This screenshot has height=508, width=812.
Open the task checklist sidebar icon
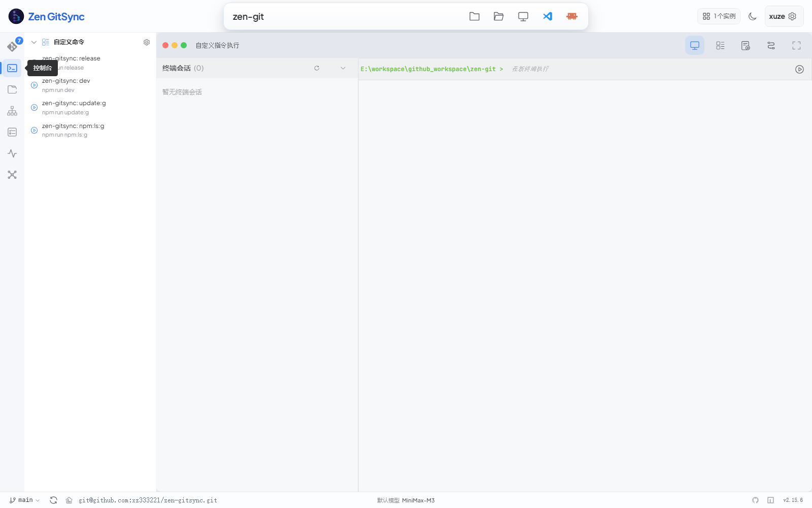click(12, 132)
